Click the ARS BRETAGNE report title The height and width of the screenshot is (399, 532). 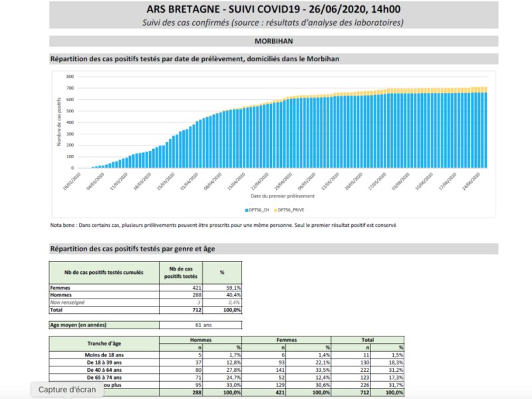(274, 10)
